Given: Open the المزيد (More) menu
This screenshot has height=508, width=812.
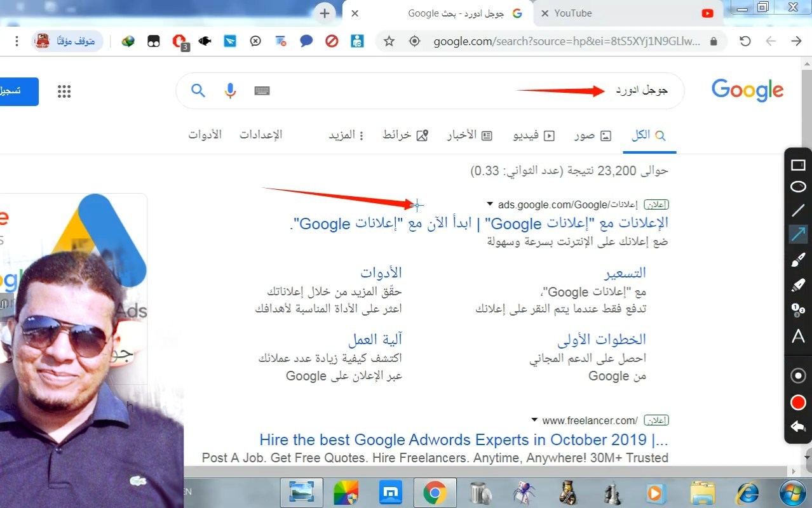Looking at the screenshot, I should pyautogui.click(x=346, y=135).
